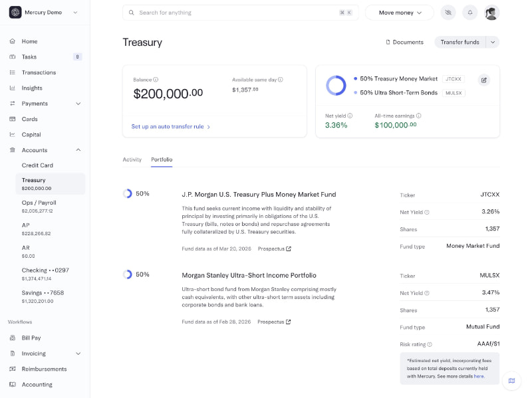Click the Cards icon in sidebar
This screenshot has width=532, height=398.
[13, 119]
